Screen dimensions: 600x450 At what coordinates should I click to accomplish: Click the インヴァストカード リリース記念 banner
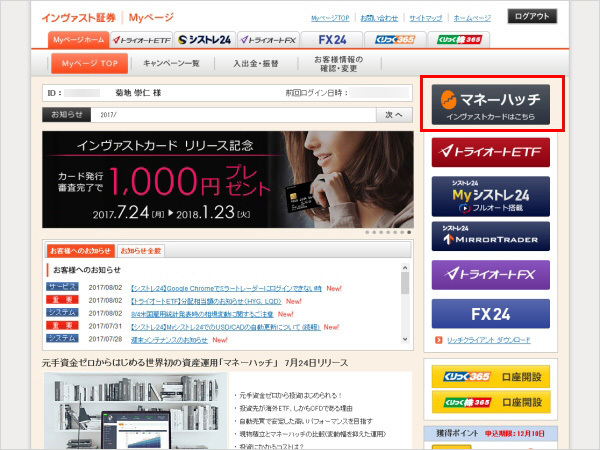click(x=228, y=179)
